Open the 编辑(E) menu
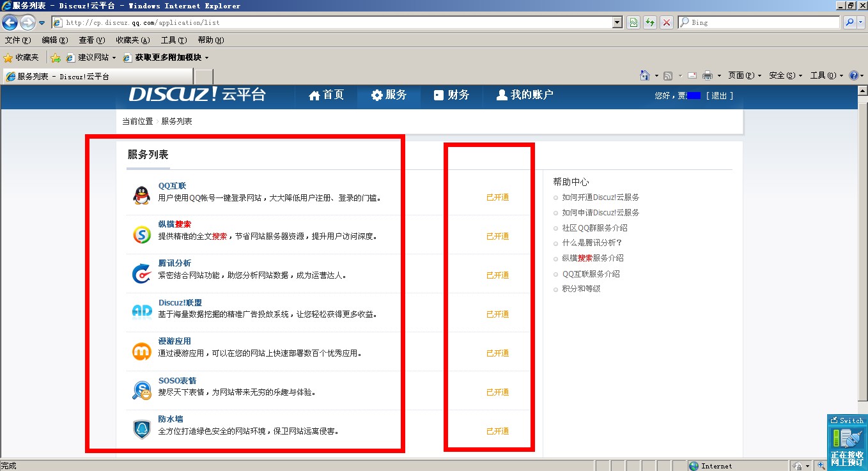This screenshot has width=868, height=471. 55,40
